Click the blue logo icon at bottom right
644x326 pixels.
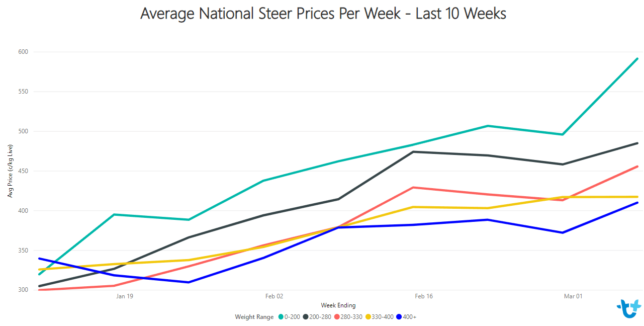coord(629,308)
